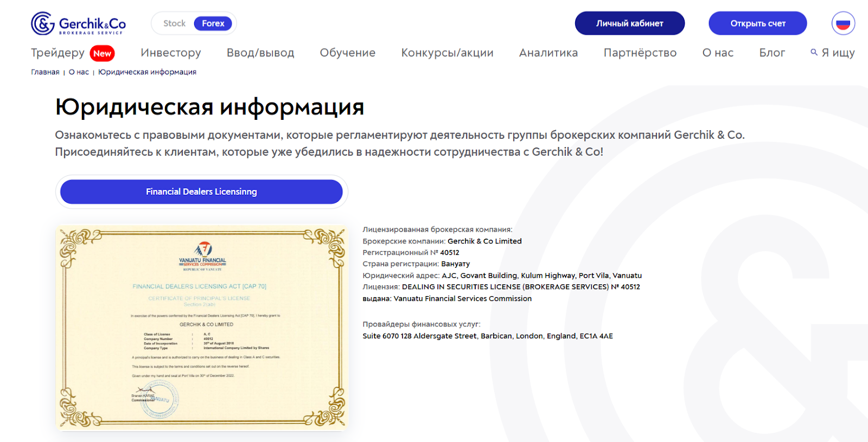Go to Главная breadcrumb link

pos(45,72)
